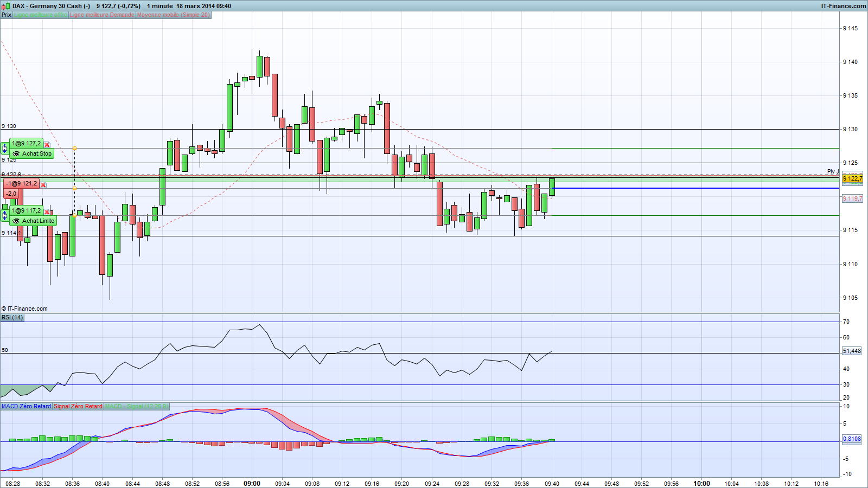The image size is (868, 488).
Task: Select the MACD - Signal (12,26,9) tab
Action: tap(137, 406)
